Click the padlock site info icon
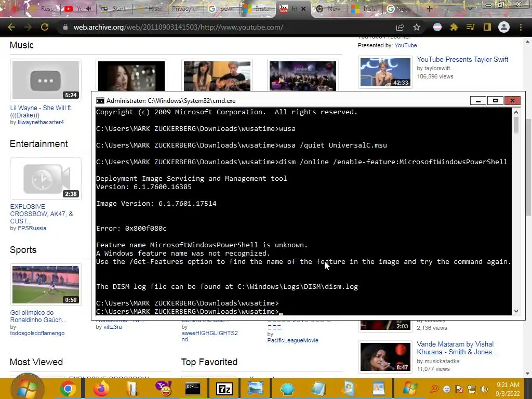This screenshot has height=399, width=532. pyautogui.click(x=65, y=27)
